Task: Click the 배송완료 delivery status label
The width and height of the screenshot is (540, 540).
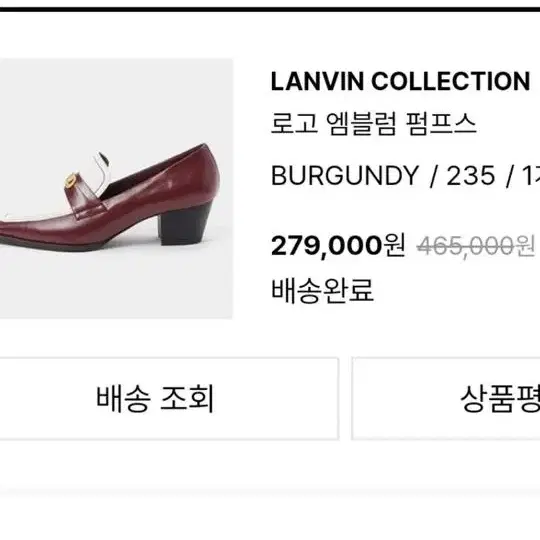Action: (x=322, y=291)
